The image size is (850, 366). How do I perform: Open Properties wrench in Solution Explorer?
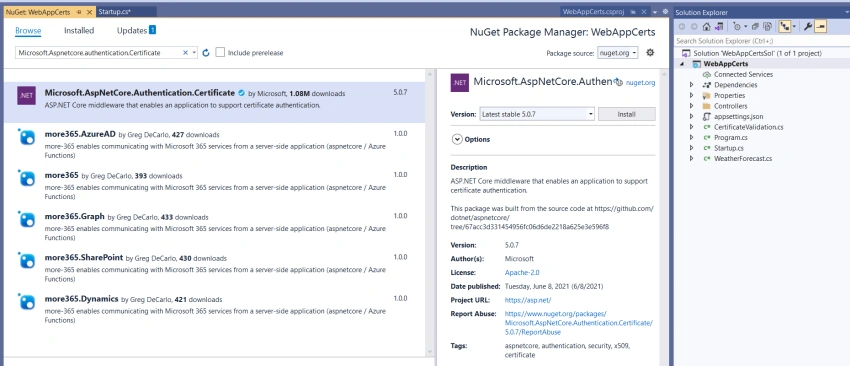(808, 26)
